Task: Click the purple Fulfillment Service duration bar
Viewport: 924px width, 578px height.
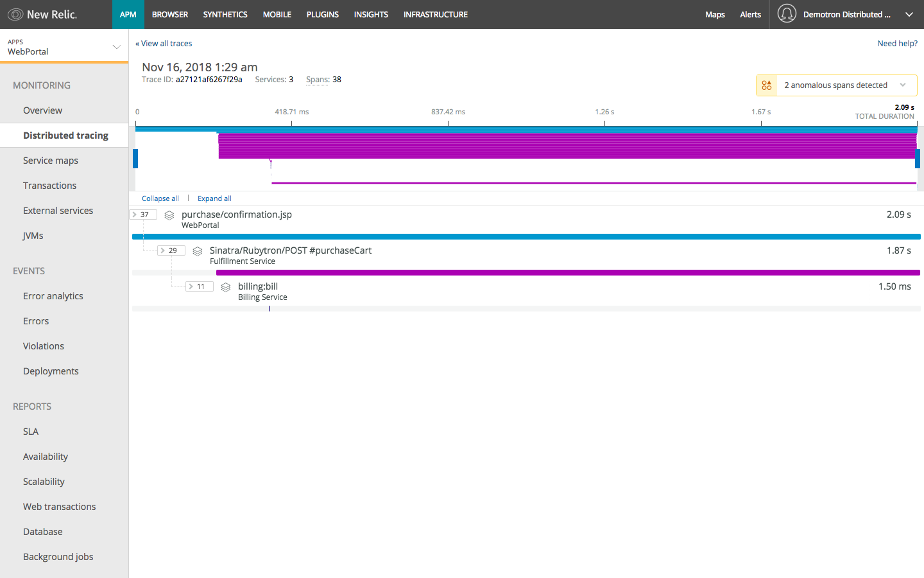Action: 568,273
